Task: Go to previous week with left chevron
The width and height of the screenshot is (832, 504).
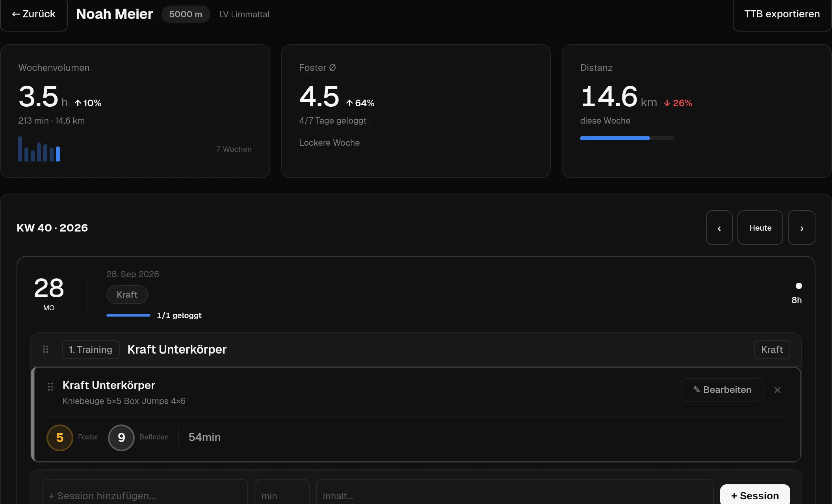Action: tap(719, 228)
